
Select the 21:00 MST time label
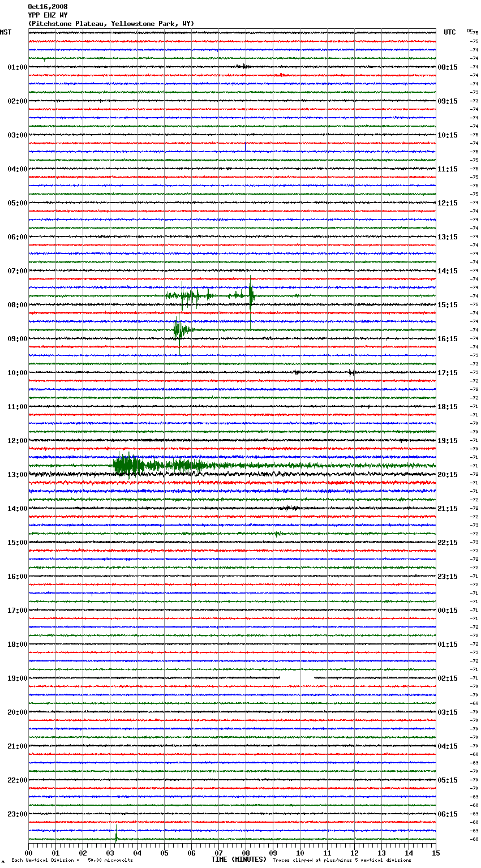coord(17,746)
